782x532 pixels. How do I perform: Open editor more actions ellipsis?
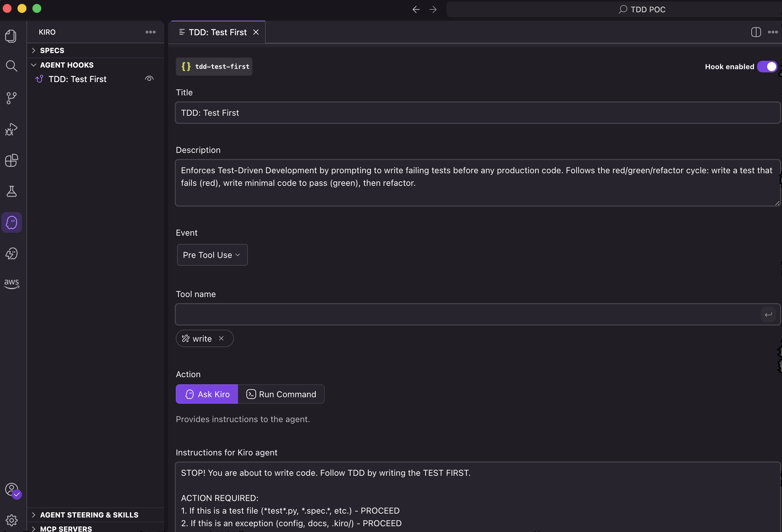[773, 32]
